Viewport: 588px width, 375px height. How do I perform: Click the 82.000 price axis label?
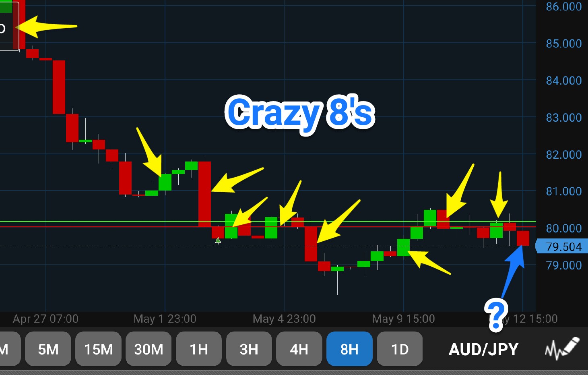click(x=563, y=155)
